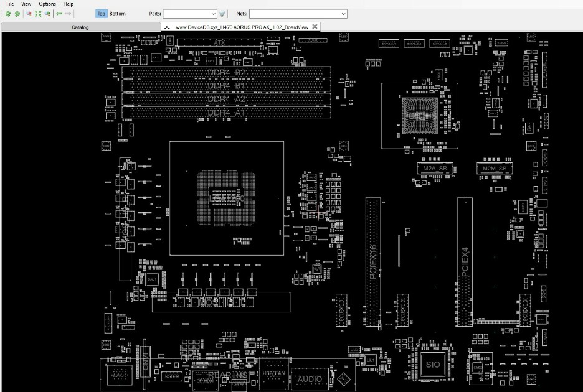Select the PCH chipset component
Viewport: 583px width, 392px height.
point(420,116)
